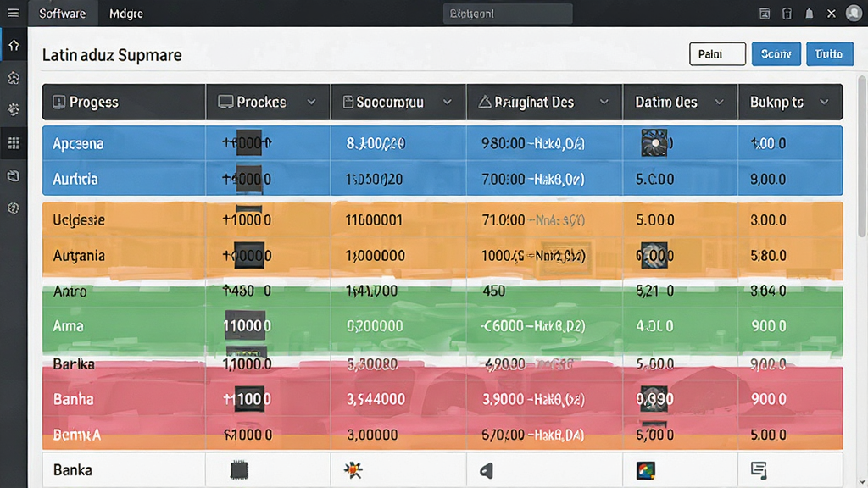Select the Banha row name
868x488 pixels.
point(73,400)
